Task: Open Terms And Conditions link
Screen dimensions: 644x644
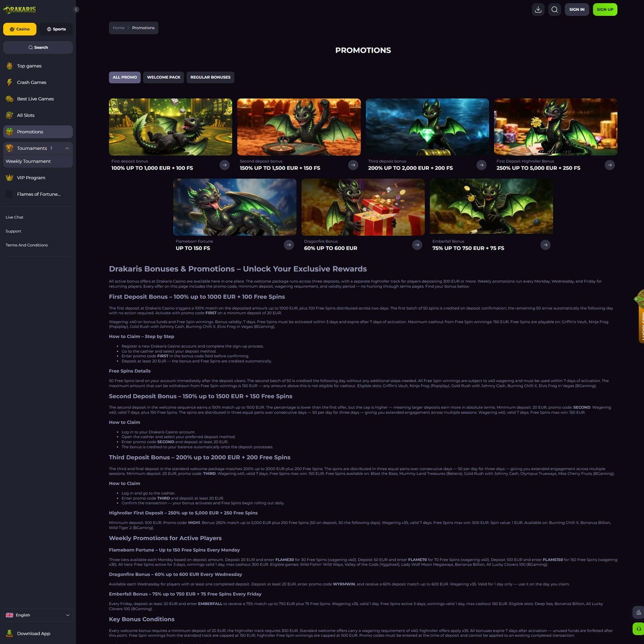Action: point(27,245)
